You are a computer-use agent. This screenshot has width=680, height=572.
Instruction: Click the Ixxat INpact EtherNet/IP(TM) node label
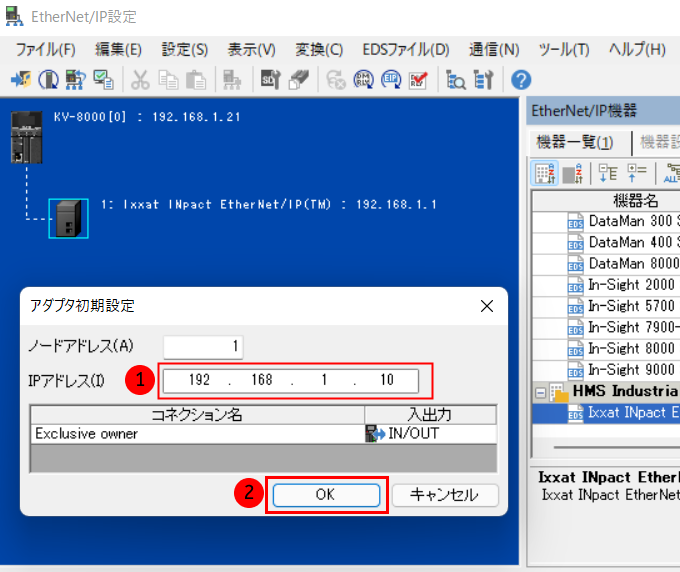coord(269,205)
